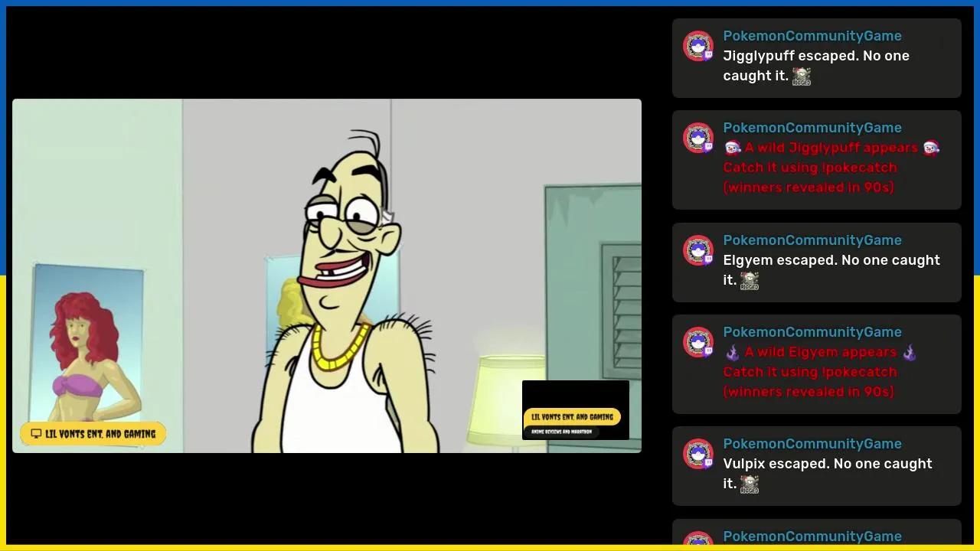The image size is (980, 551).
Task: Click the Santa emote after 'Jigglypuff appears'
Action: click(931, 148)
